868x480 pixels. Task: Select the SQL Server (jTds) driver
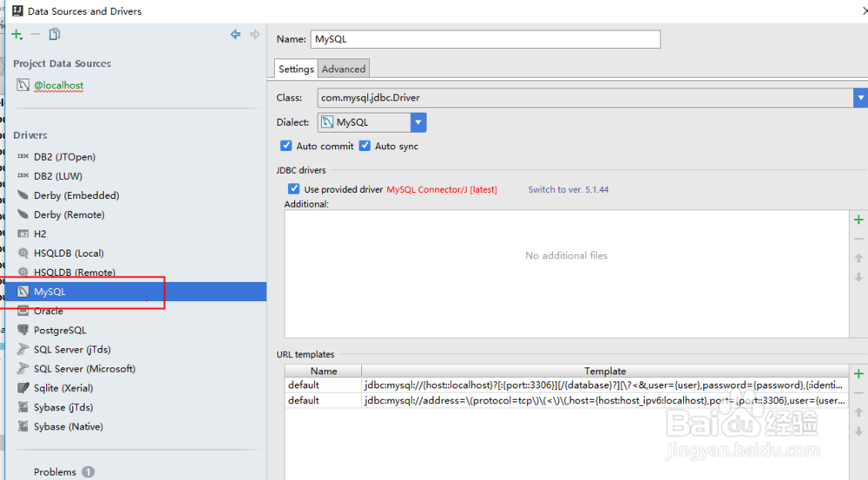72,349
